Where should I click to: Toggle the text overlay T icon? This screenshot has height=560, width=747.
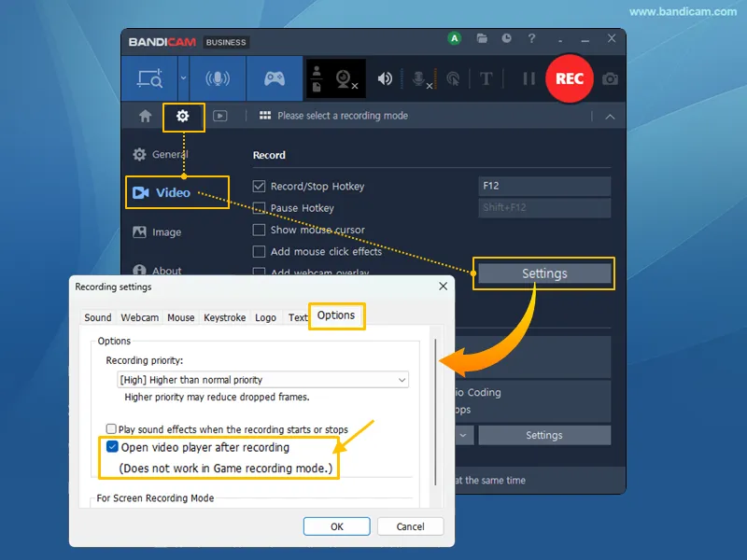[x=486, y=78]
